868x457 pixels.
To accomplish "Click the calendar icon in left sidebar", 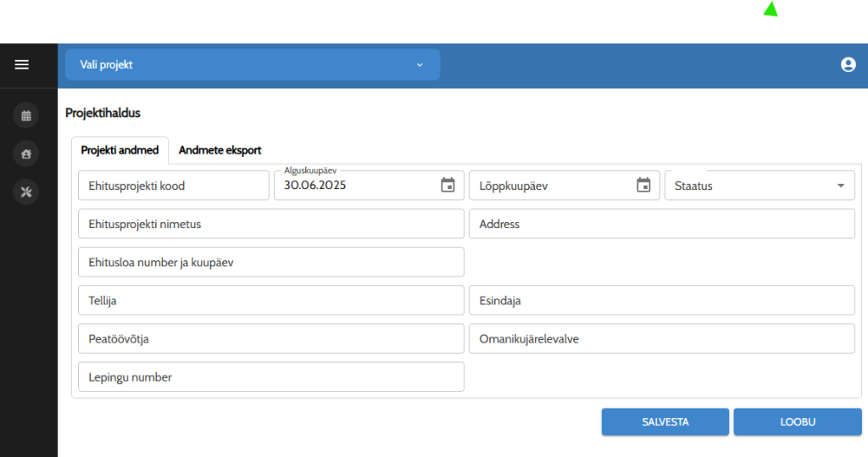I will coord(26,115).
